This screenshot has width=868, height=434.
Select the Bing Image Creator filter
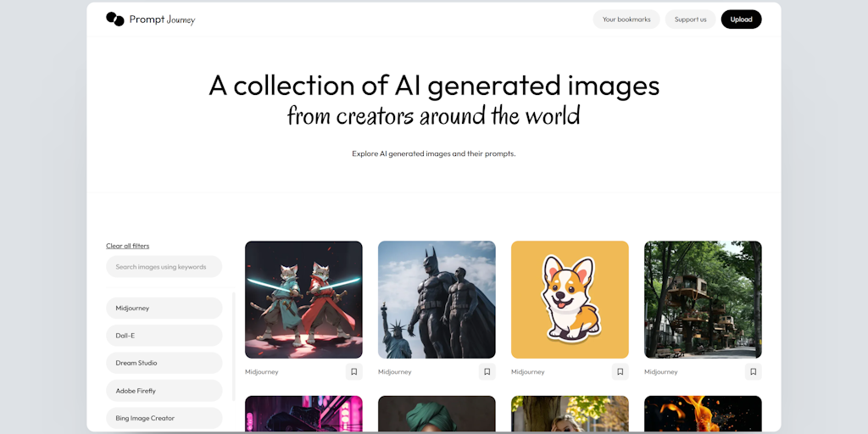[x=164, y=419]
